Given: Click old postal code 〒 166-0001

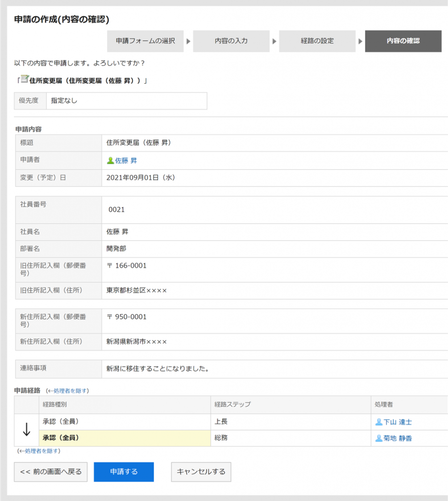Looking at the screenshot, I should tap(127, 266).
